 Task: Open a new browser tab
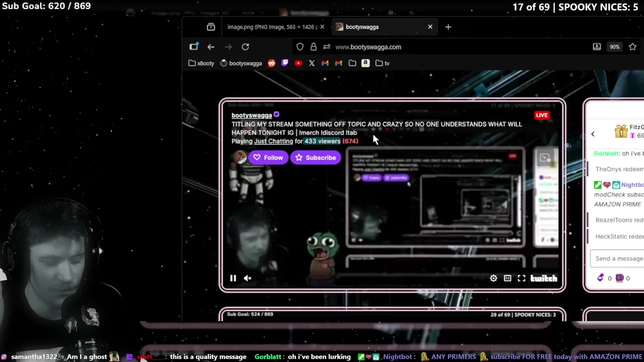click(x=448, y=27)
